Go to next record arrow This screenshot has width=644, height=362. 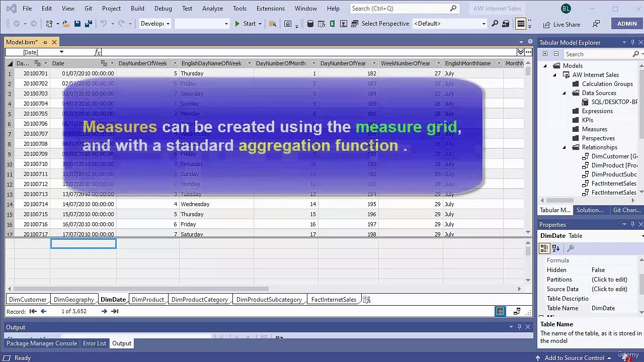104,311
